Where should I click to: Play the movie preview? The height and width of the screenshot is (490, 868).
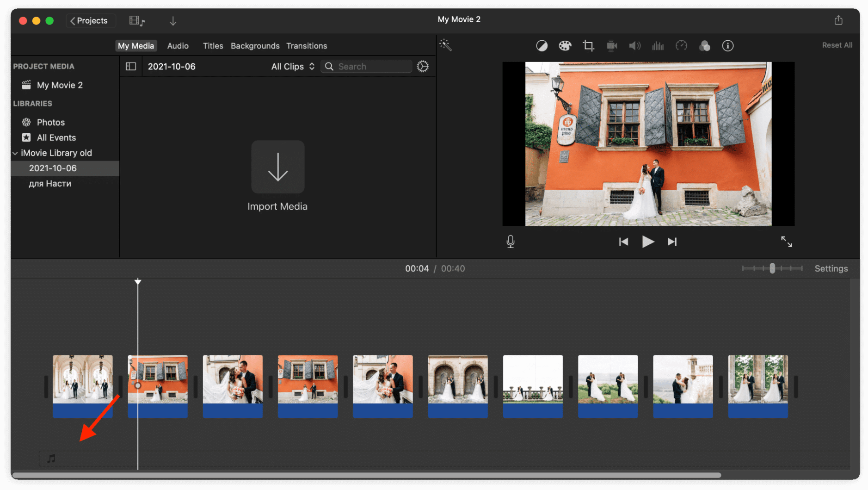[648, 242]
